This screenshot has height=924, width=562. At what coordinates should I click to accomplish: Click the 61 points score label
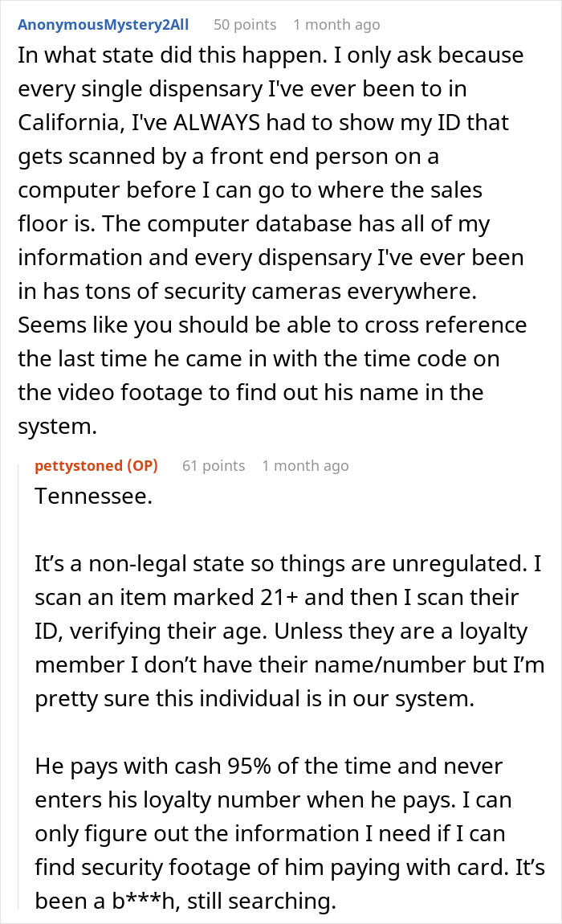click(x=214, y=465)
